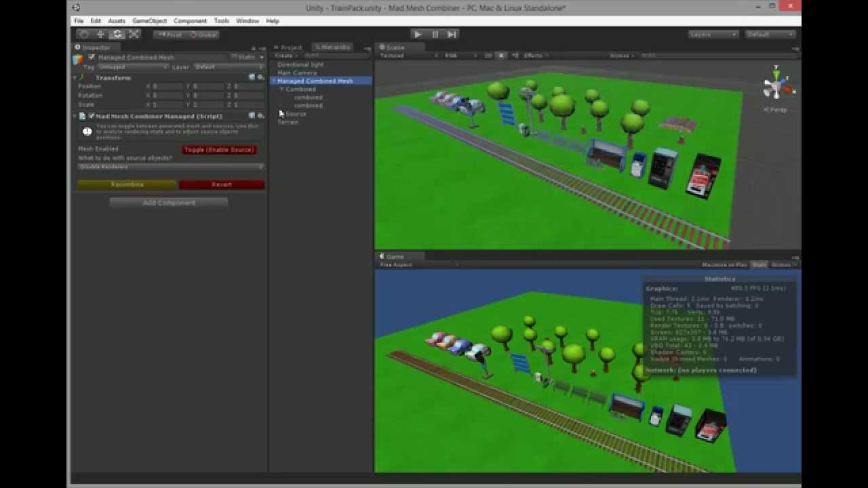
Task: Click the script file icon beside Mad Mesh Combiner
Action: [x=83, y=116]
